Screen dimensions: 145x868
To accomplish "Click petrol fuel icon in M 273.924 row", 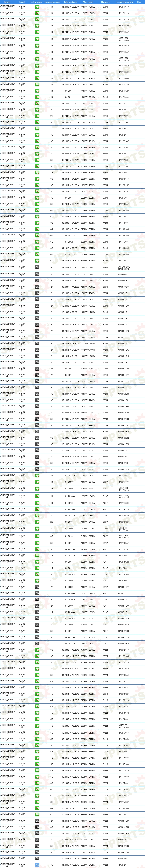I will 37,688.
